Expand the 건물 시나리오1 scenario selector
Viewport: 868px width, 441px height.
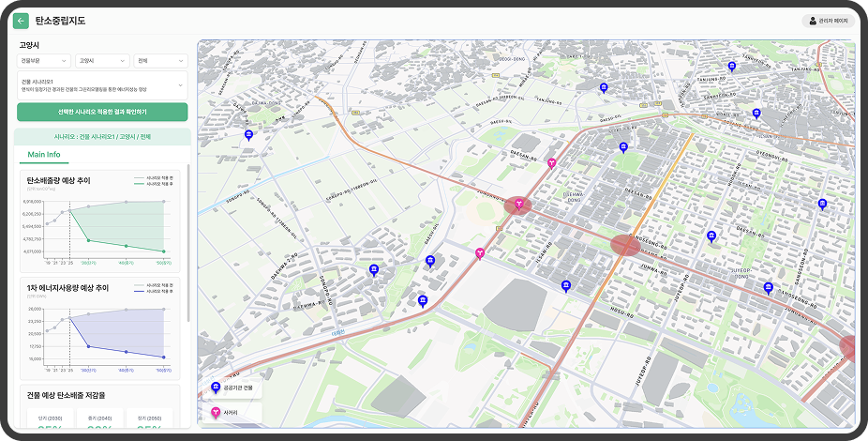tap(102, 85)
